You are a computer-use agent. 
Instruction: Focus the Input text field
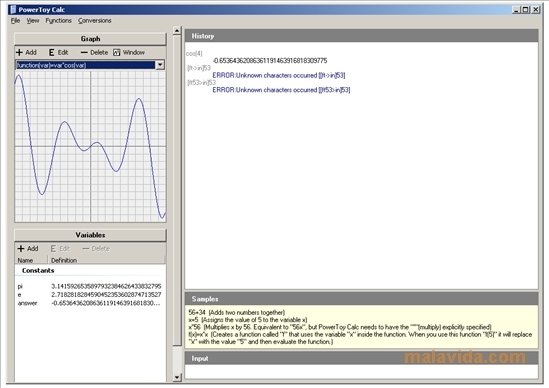coord(361,372)
